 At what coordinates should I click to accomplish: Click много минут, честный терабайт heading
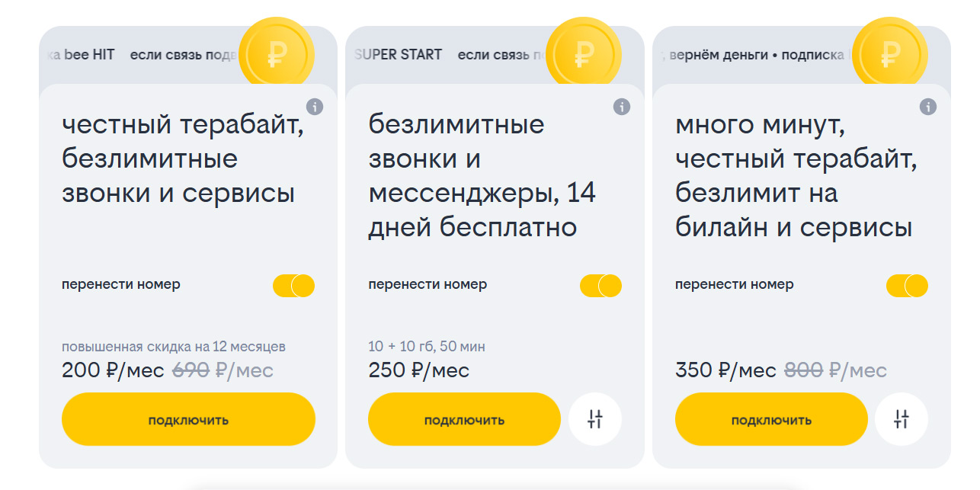point(795,176)
